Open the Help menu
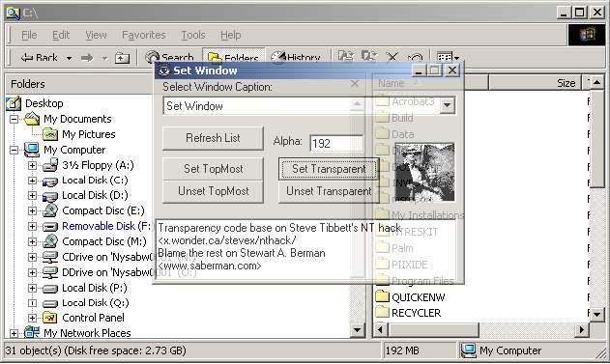This screenshot has width=610, height=364. click(231, 35)
